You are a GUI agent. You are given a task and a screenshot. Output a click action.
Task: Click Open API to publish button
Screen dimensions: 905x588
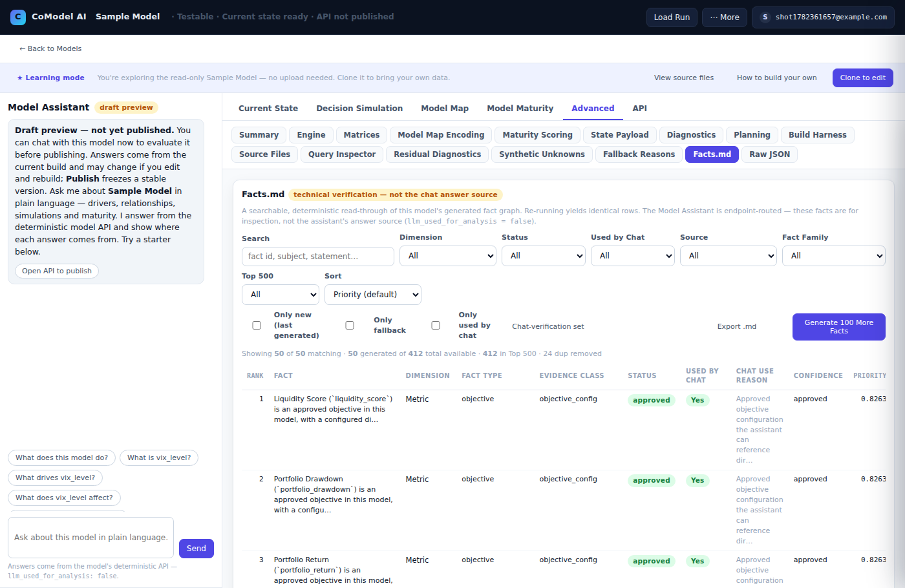[57, 271]
